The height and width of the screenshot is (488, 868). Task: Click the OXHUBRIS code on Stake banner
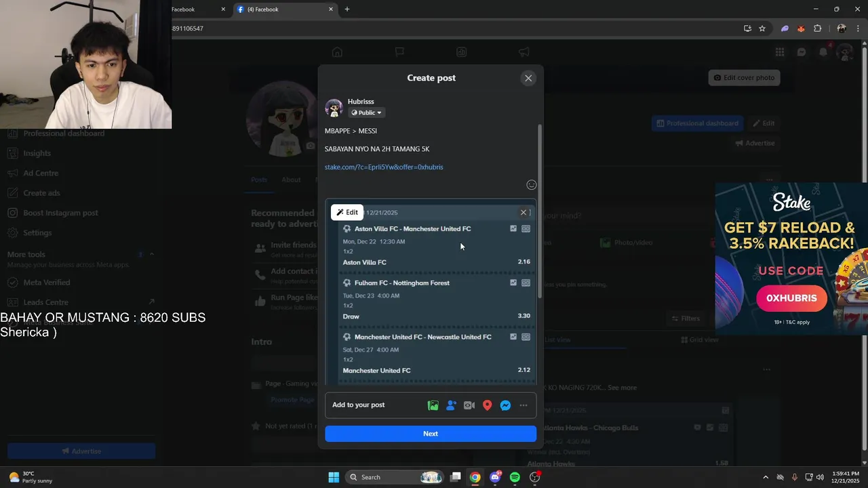tap(791, 298)
